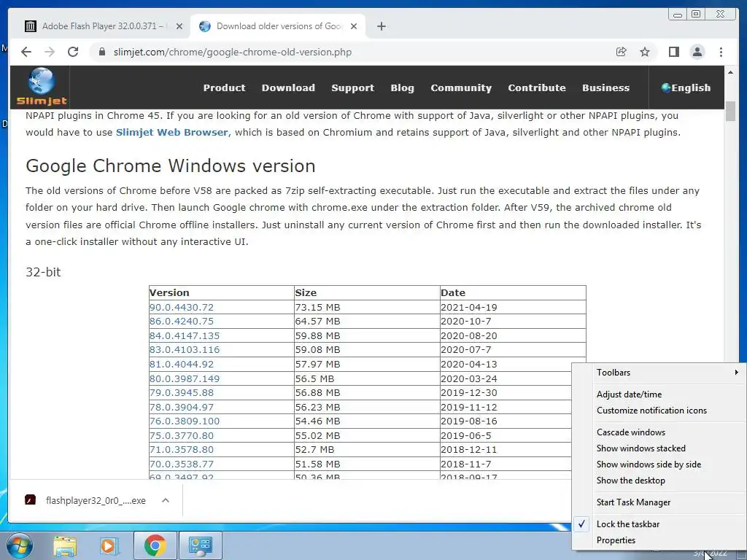This screenshot has height=560, width=747.
Task: Expand the flashplayer download options chevron
Action: point(166,500)
